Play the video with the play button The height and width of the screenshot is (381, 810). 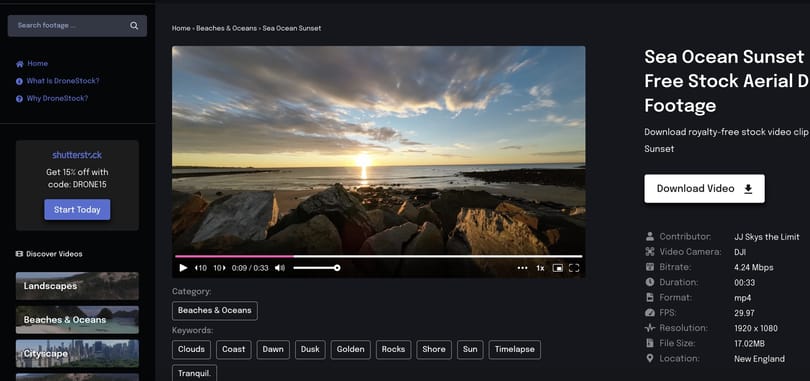click(183, 268)
